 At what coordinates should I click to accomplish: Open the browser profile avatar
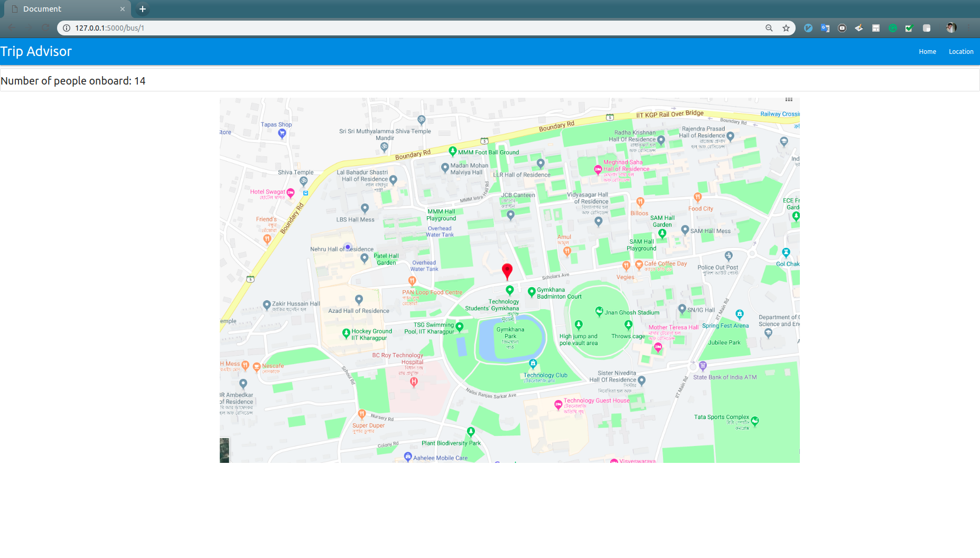(951, 28)
